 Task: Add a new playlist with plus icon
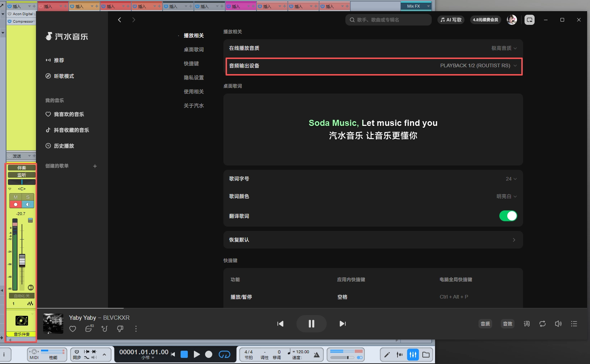95,166
